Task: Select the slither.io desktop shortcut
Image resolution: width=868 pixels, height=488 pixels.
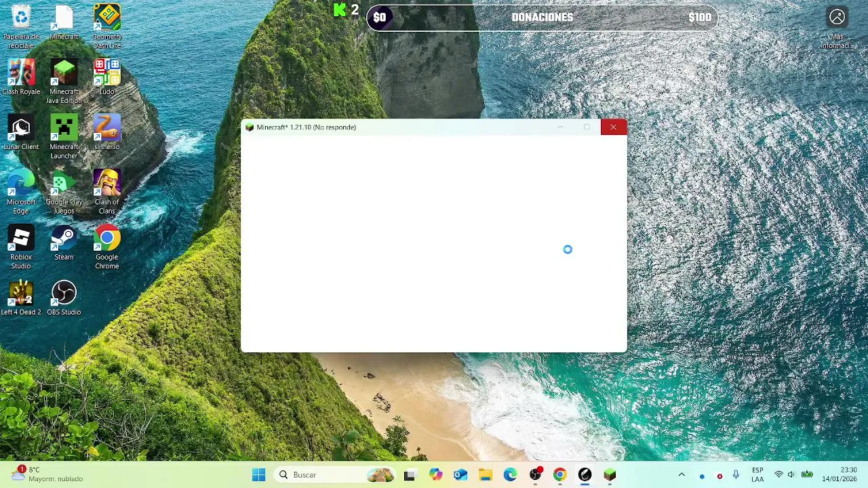Action: point(106,133)
